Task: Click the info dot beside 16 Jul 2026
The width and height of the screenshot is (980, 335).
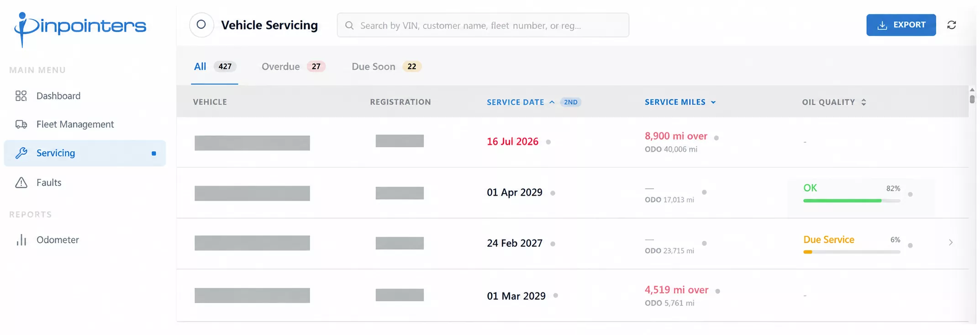Action: [x=548, y=142]
